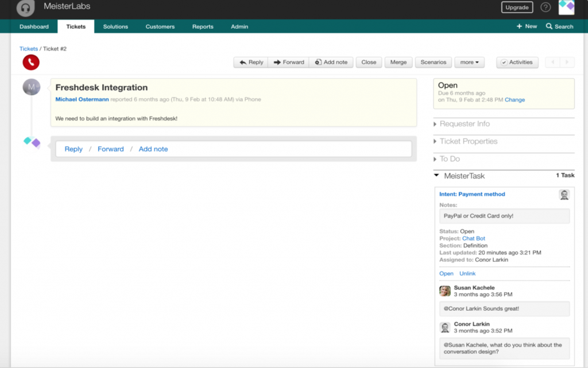Click the Forward toolbar button
This screenshot has width=588, height=368.
[289, 62]
